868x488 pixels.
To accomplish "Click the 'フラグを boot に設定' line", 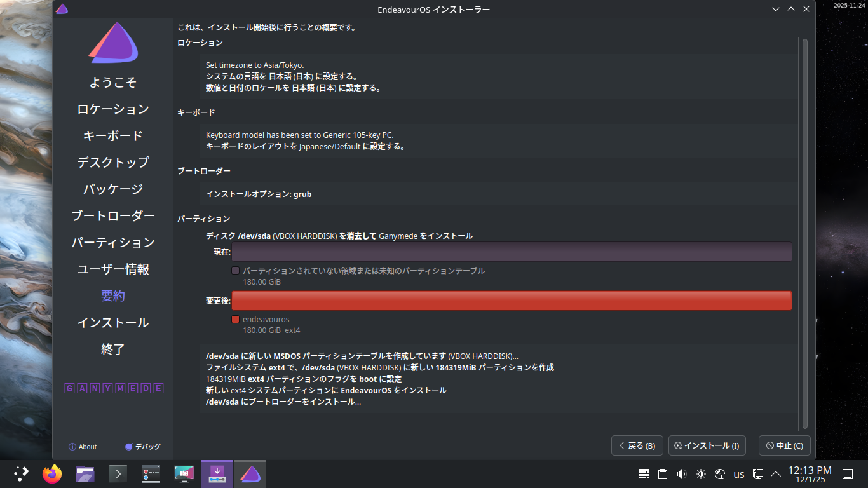I will (304, 379).
